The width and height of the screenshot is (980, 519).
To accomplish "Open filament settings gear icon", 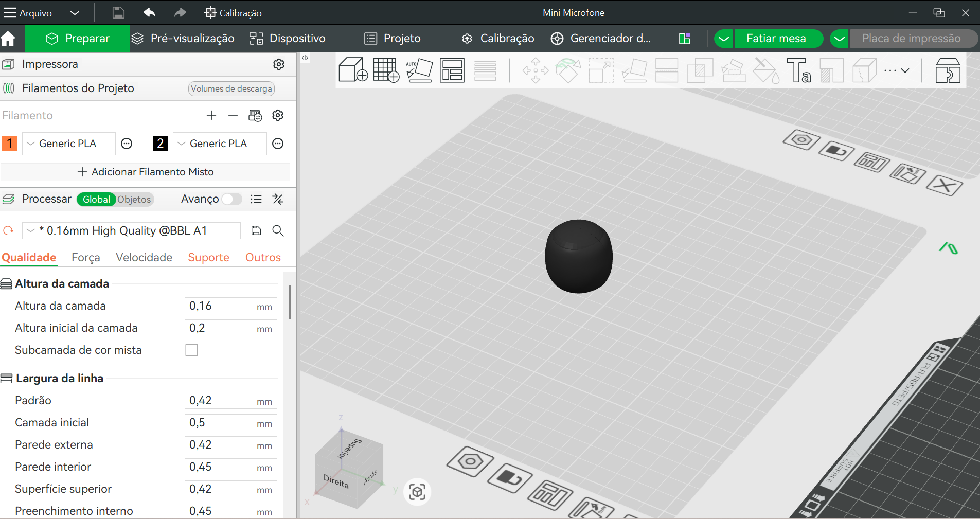I will (x=278, y=115).
